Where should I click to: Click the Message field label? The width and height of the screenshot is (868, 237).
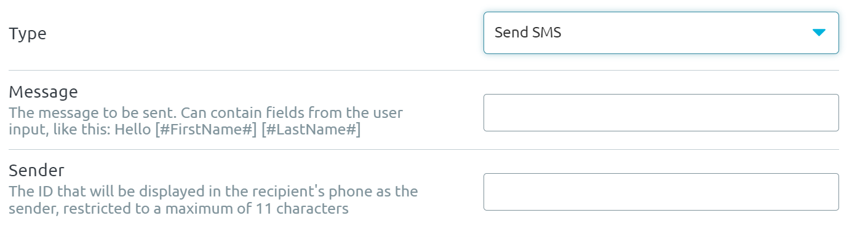43,92
